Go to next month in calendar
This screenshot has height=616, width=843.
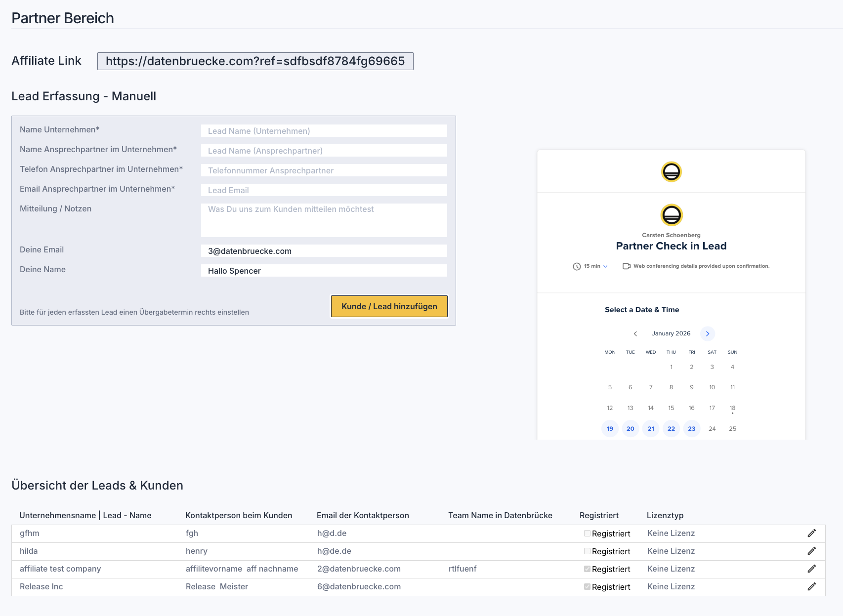[x=708, y=333]
